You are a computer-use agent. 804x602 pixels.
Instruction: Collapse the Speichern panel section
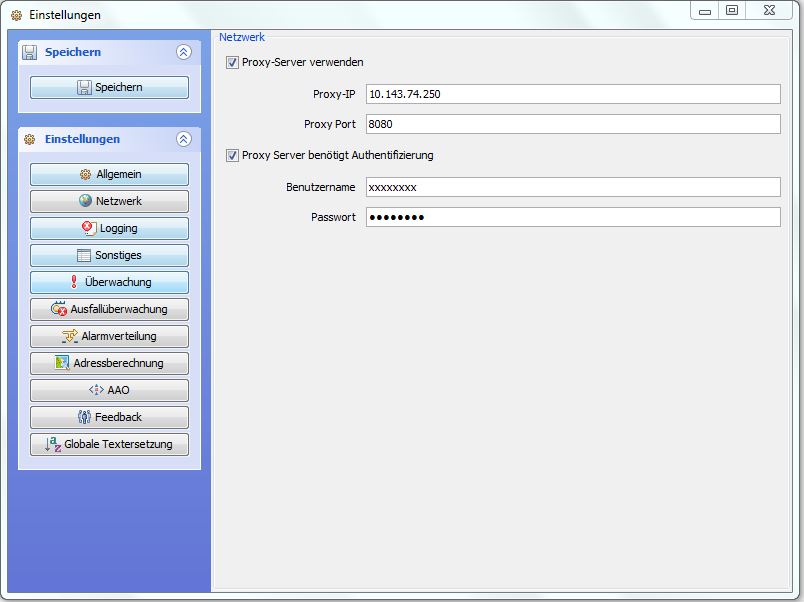coord(183,52)
